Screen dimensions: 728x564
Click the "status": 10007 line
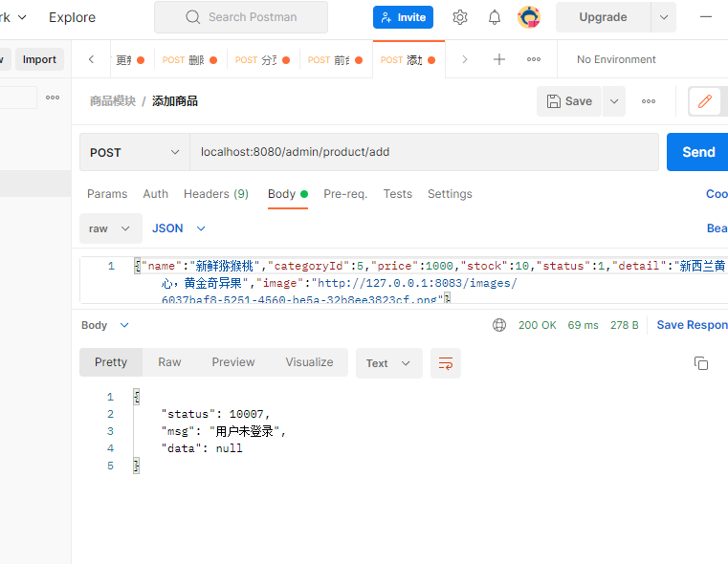215,414
